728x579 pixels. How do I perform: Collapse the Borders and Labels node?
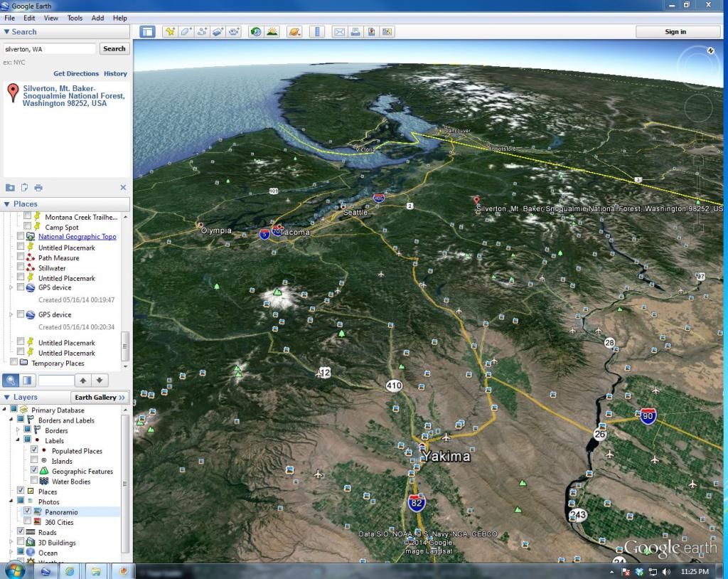[11, 420]
